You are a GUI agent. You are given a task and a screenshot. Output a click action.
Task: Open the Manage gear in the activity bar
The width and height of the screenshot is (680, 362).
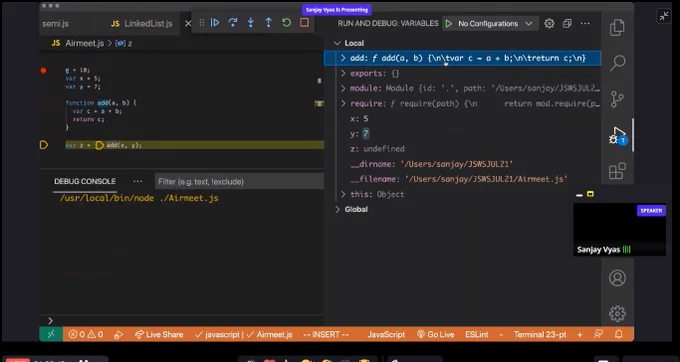point(618,313)
